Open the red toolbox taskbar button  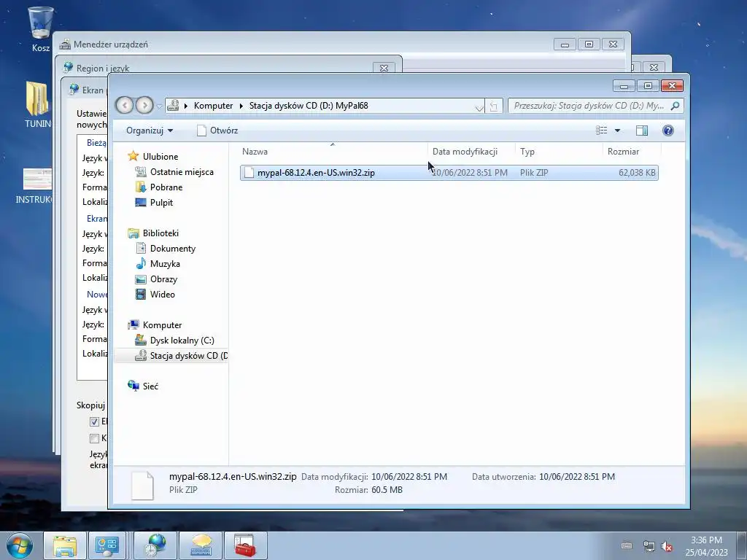coord(246,545)
